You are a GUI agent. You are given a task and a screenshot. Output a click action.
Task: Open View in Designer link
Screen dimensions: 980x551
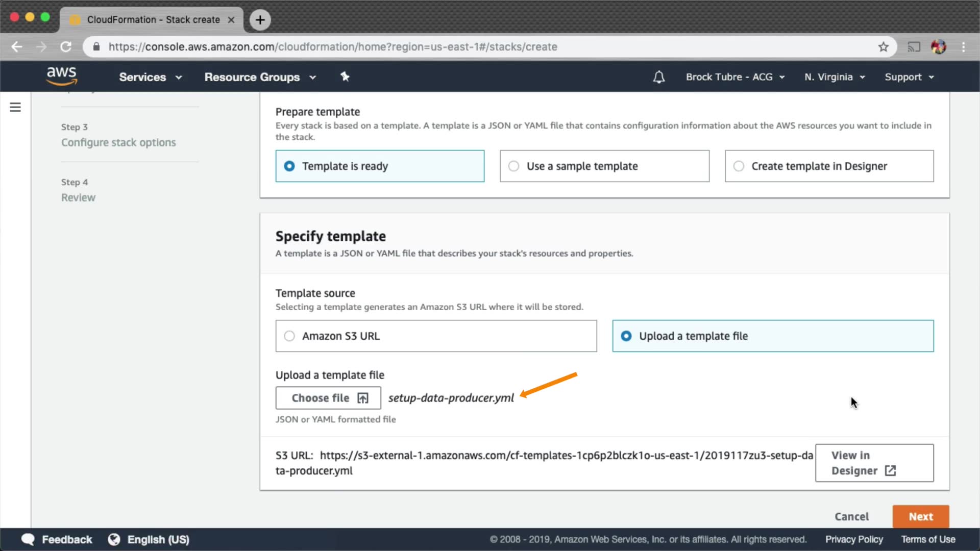tap(874, 463)
